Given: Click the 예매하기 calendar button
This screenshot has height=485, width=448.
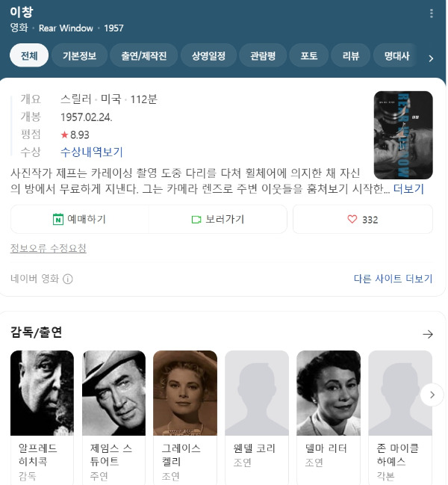Looking at the screenshot, I should pos(80,219).
